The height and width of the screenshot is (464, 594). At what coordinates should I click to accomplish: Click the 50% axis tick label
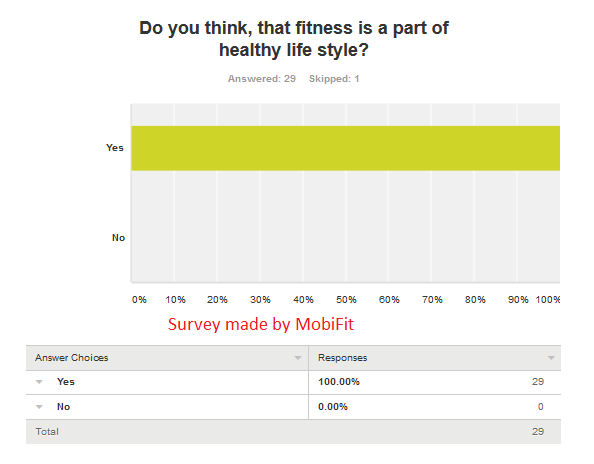(346, 300)
